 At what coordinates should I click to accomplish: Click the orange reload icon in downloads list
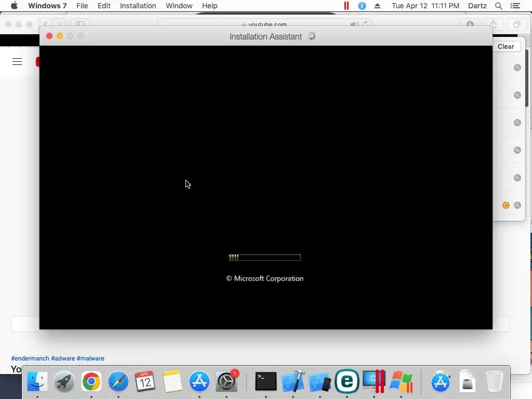click(x=506, y=205)
